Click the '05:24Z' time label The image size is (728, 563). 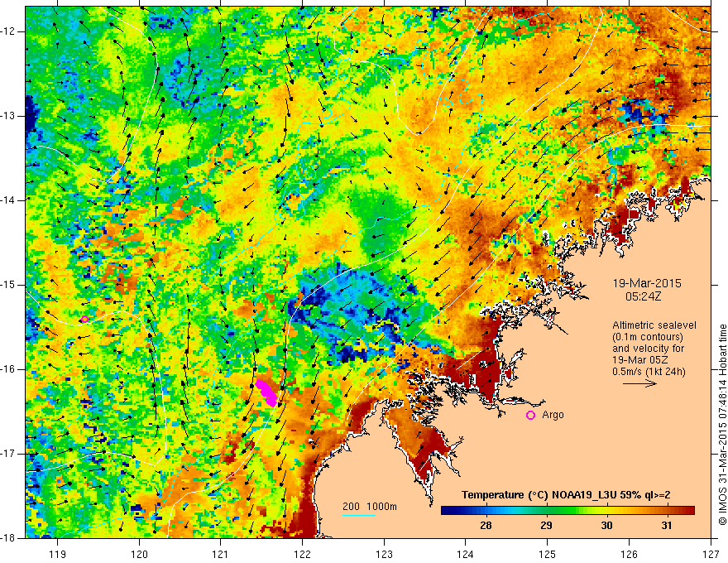pyautogui.click(x=643, y=296)
